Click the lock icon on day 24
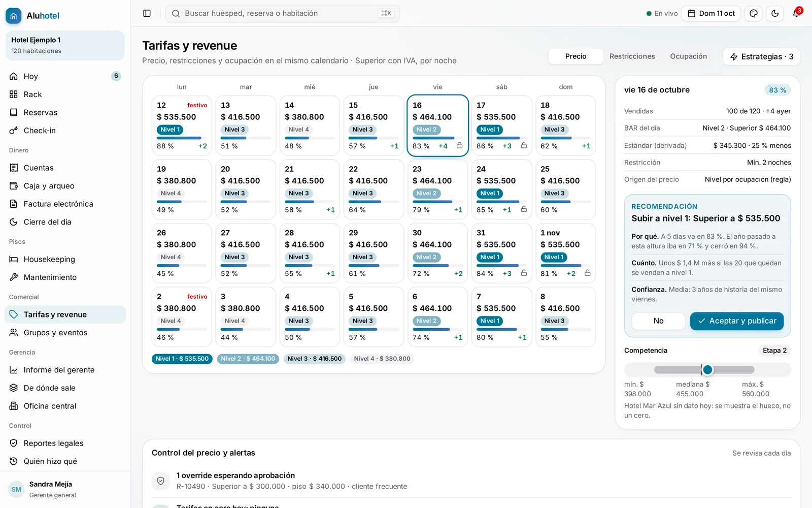 (x=524, y=209)
